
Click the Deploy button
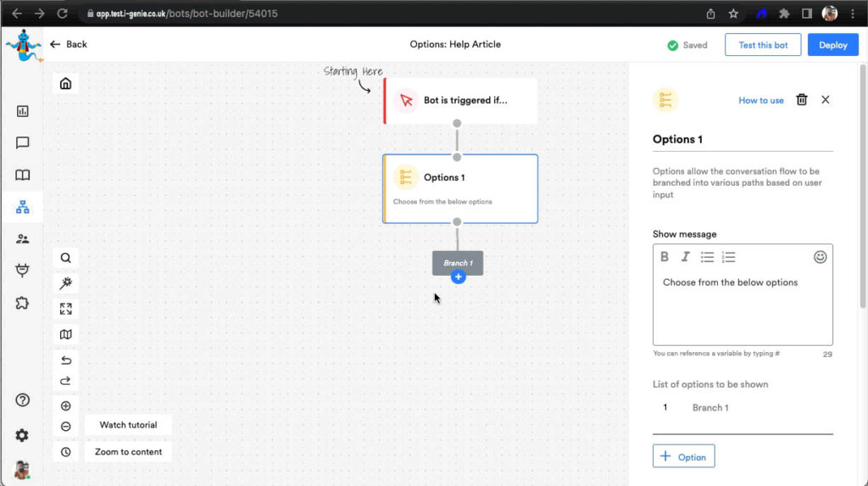(832, 45)
